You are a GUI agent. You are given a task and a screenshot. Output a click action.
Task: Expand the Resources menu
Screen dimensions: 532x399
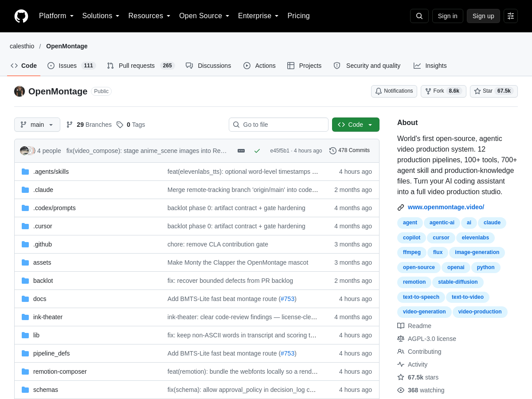149,16
